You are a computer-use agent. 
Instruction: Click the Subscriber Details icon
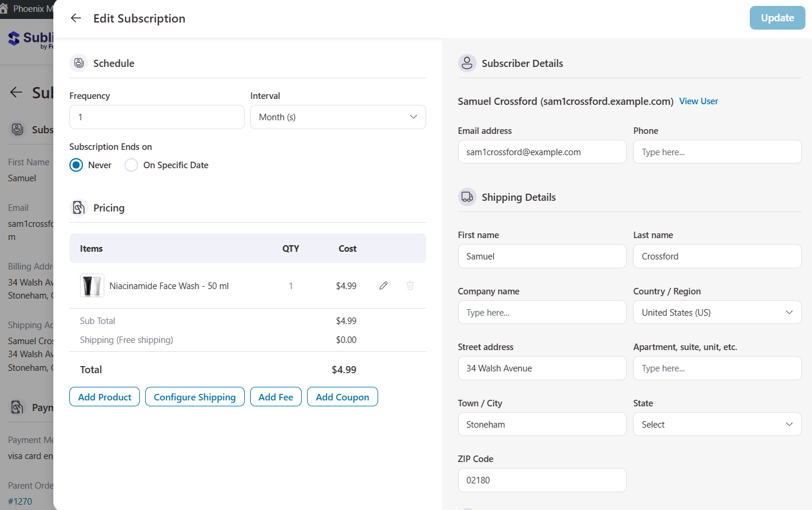pos(467,63)
